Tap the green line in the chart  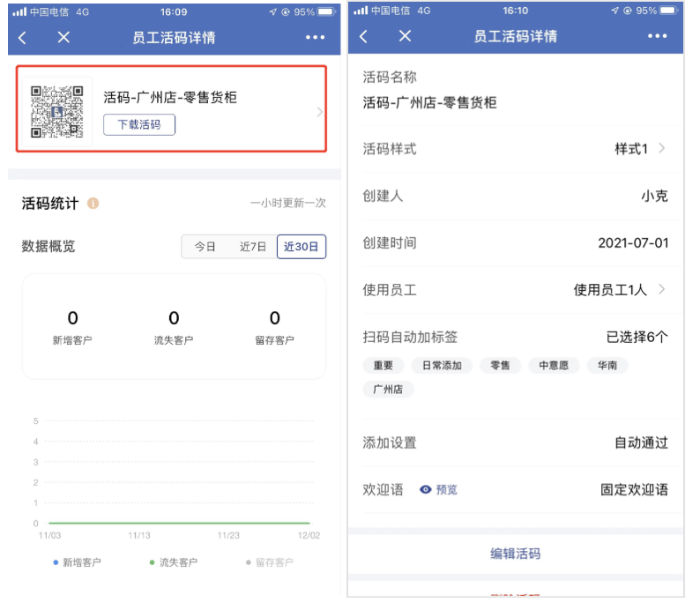179,523
